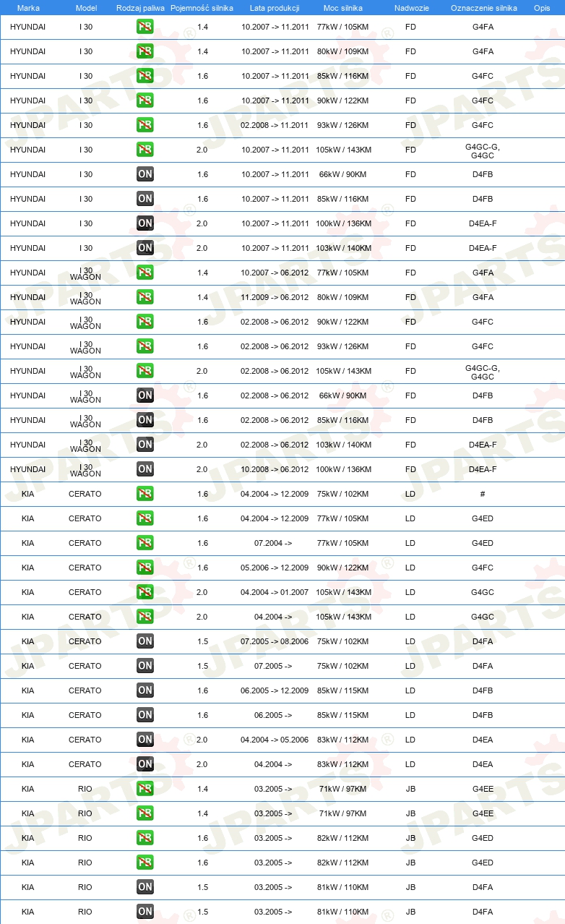Click the Model column header
The width and height of the screenshot is (565, 924).
pyautogui.click(x=86, y=8)
